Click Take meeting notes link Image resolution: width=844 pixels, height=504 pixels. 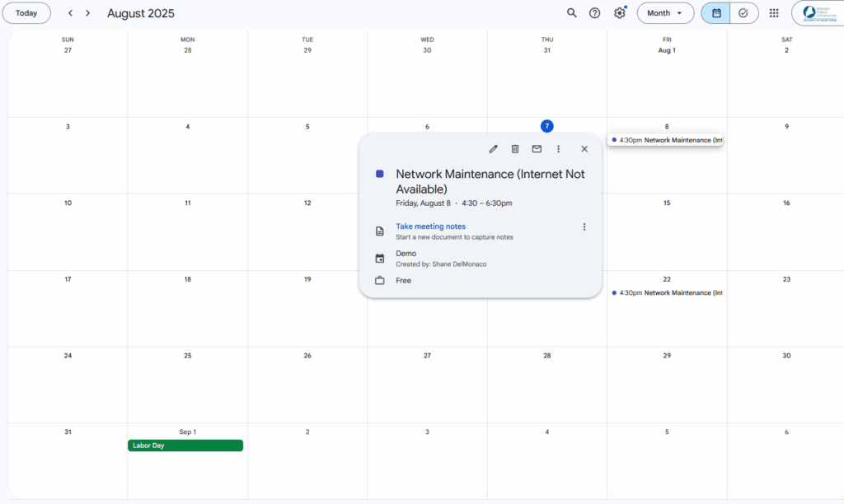pyautogui.click(x=430, y=226)
